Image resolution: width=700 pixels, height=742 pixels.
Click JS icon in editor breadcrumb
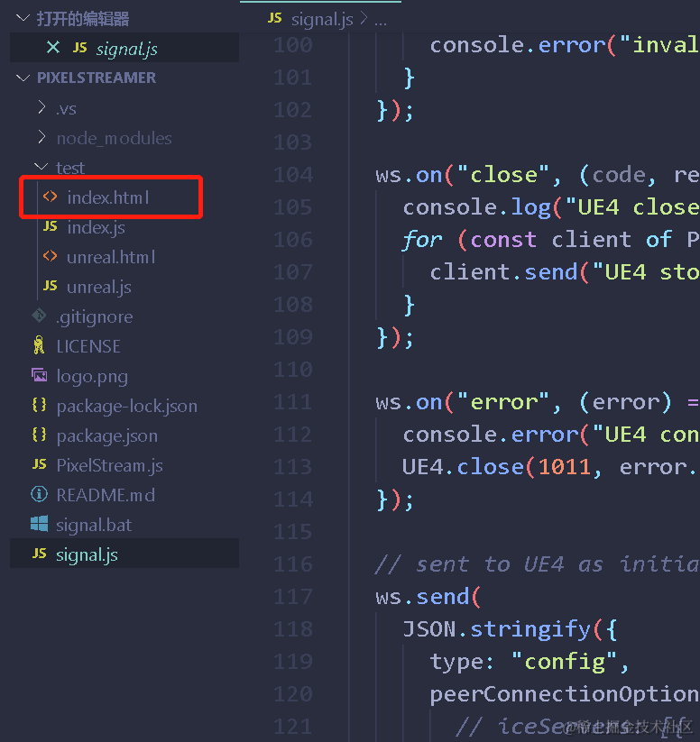click(x=275, y=18)
